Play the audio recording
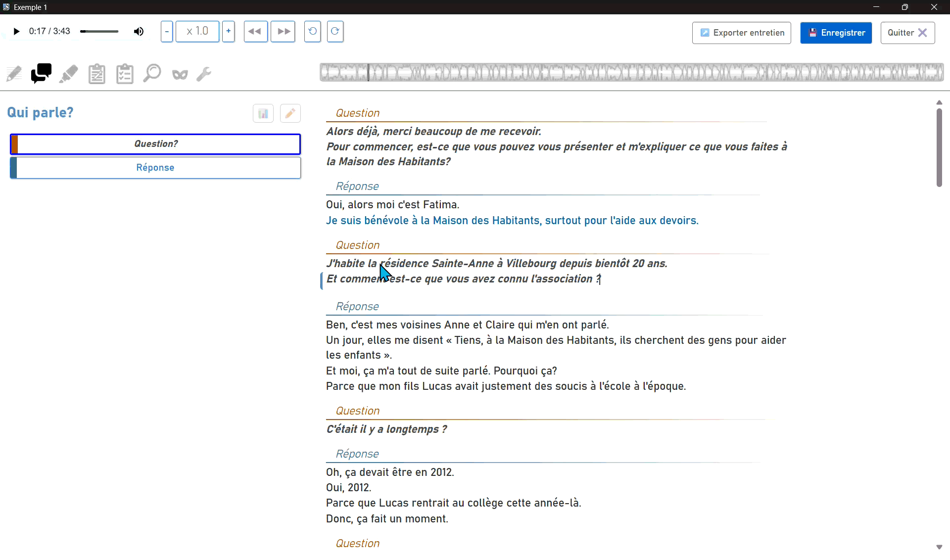 pyautogui.click(x=16, y=32)
